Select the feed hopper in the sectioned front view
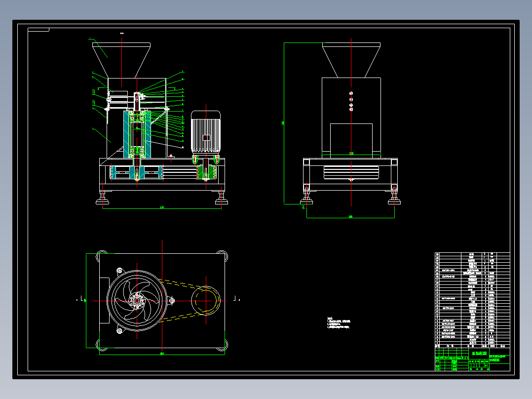Image resolution: width=532 pixels, height=399 pixels. click(x=121, y=60)
